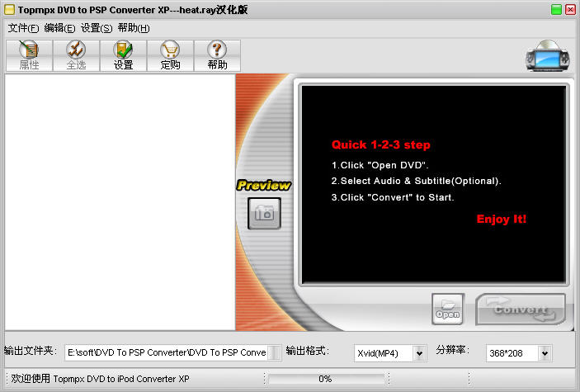
Task: Open the 设置(S) menu
Action: click(97, 28)
